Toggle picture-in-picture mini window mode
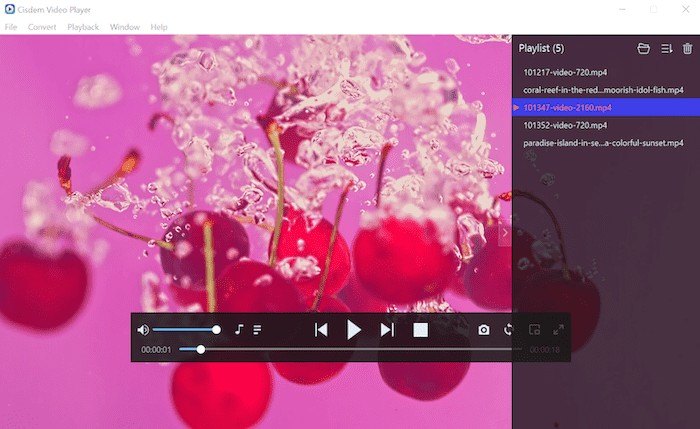The image size is (700, 429). coord(535,330)
